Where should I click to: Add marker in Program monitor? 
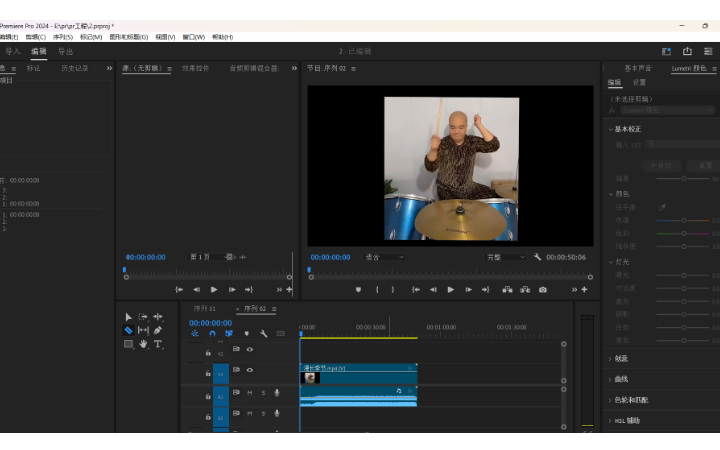[x=358, y=290]
